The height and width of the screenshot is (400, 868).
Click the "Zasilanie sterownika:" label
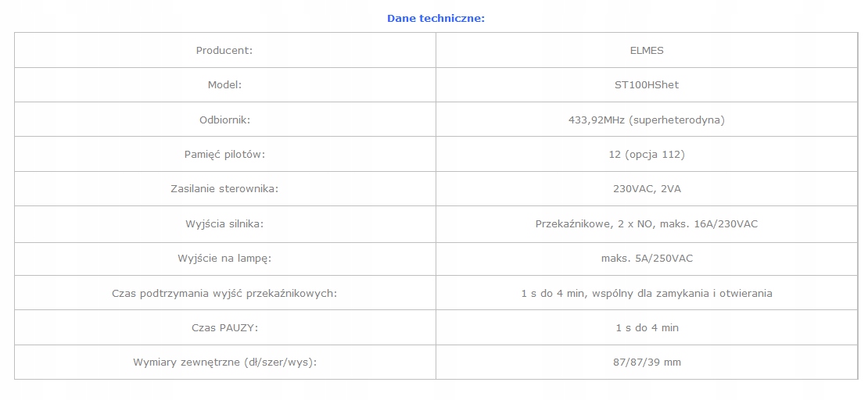pyautogui.click(x=224, y=189)
